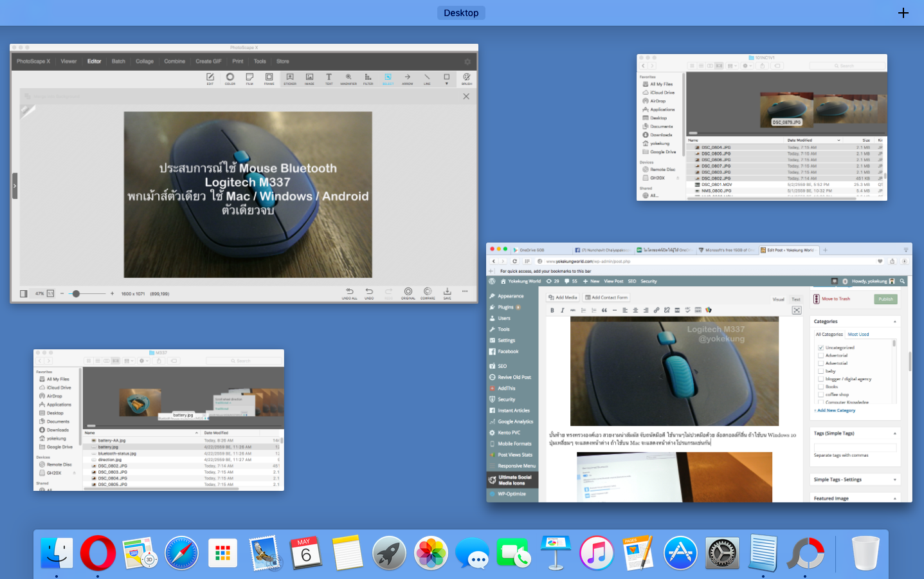Screen dimensions: 924x579
Task: Open the Filter tool in PhotoScape
Action: (368, 78)
